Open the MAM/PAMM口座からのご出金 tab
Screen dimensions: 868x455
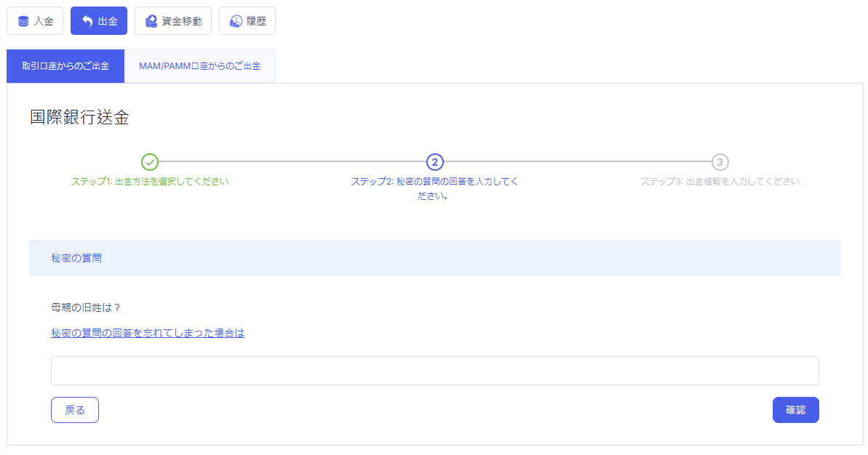tap(199, 66)
